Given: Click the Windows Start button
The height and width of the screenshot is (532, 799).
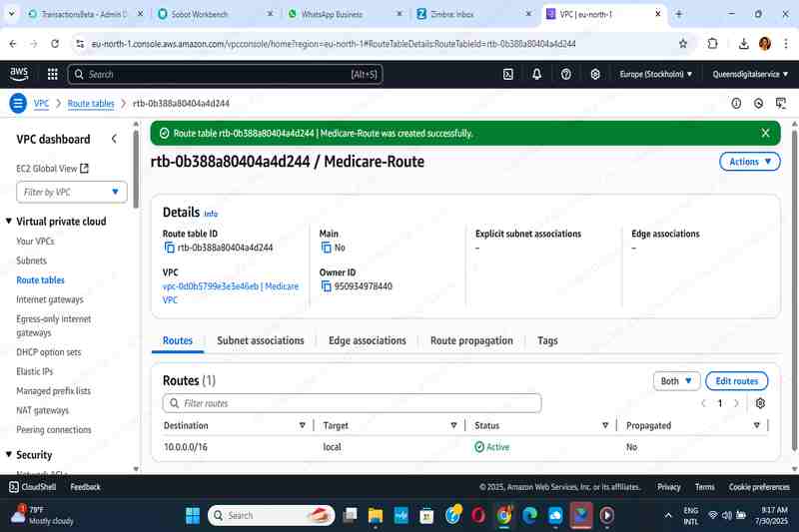Looking at the screenshot, I should (x=193, y=515).
